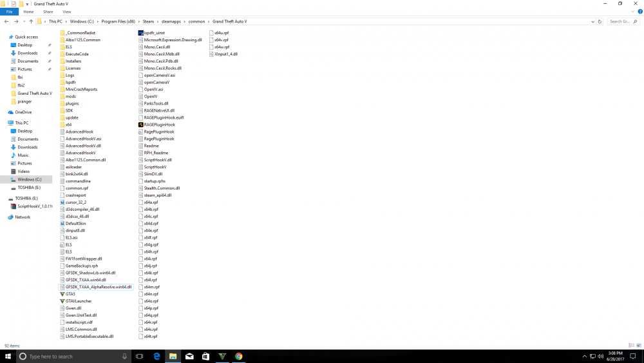
Task: Select OneDrive in the navigation pane
Action: 23,112
